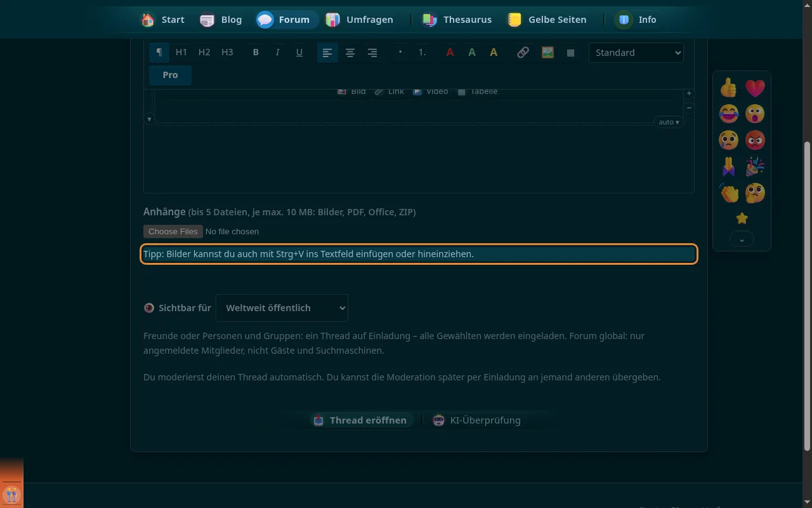
Task: Click the plus button at editor corner
Action: coord(689,93)
